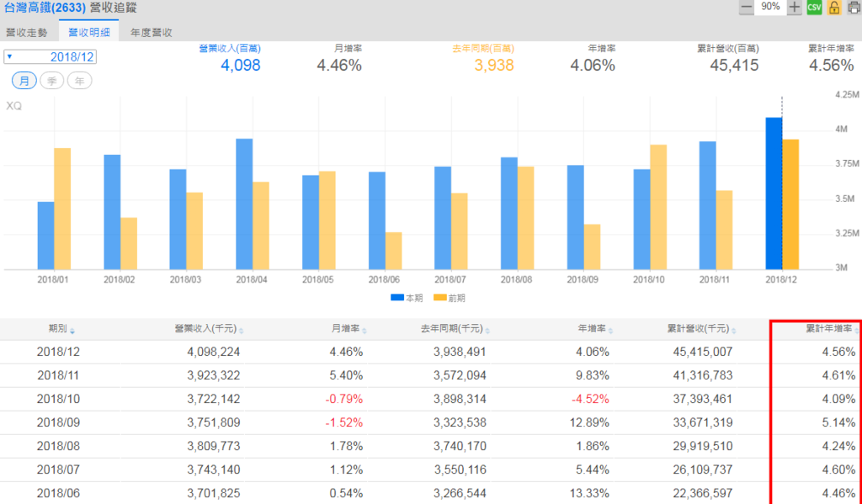This screenshot has width=862, height=504.
Task: Click the red -0.79% monthly growth cell
Action: [x=344, y=399]
